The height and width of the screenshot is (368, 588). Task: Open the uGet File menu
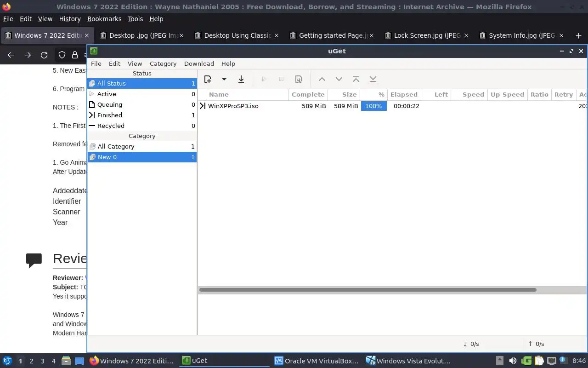pos(96,63)
